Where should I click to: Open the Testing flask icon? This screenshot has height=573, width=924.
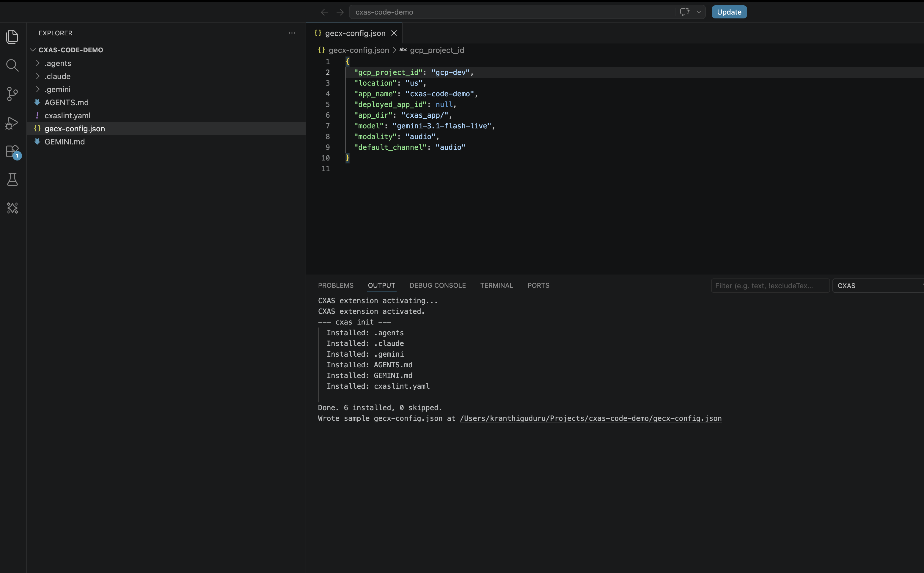pyautogui.click(x=12, y=180)
